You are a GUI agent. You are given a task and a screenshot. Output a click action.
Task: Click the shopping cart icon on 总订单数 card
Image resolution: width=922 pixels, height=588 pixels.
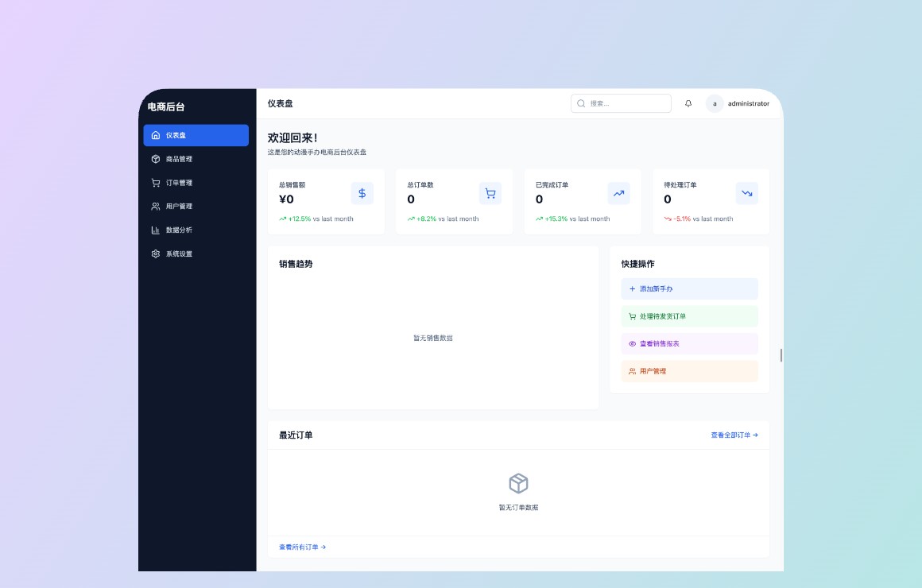pyautogui.click(x=490, y=193)
